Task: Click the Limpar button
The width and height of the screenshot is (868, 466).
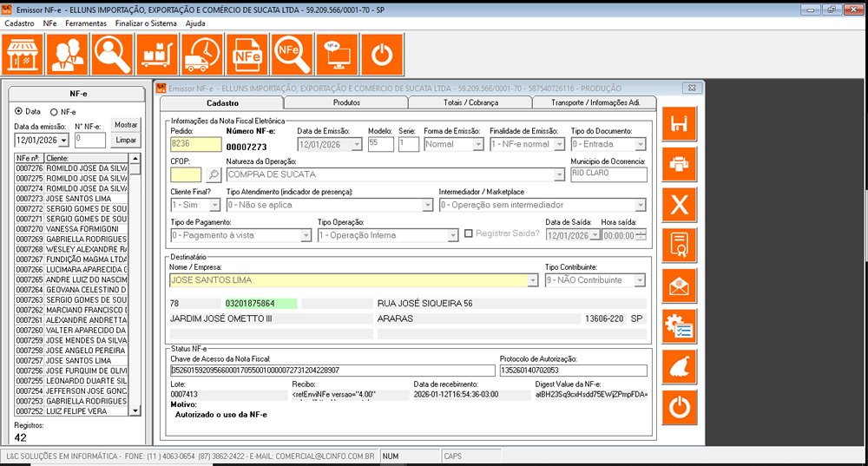Action: [x=126, y=141]
